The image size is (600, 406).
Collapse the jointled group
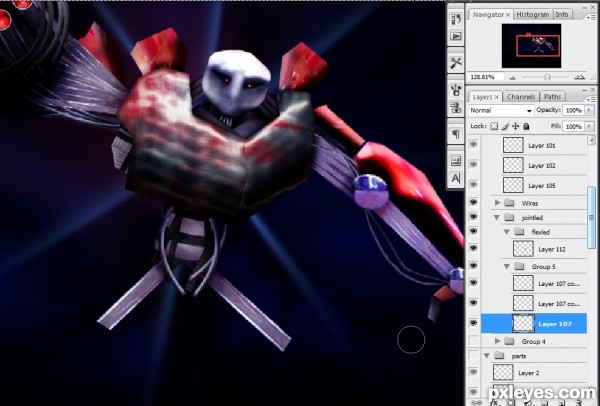(497, 218)
